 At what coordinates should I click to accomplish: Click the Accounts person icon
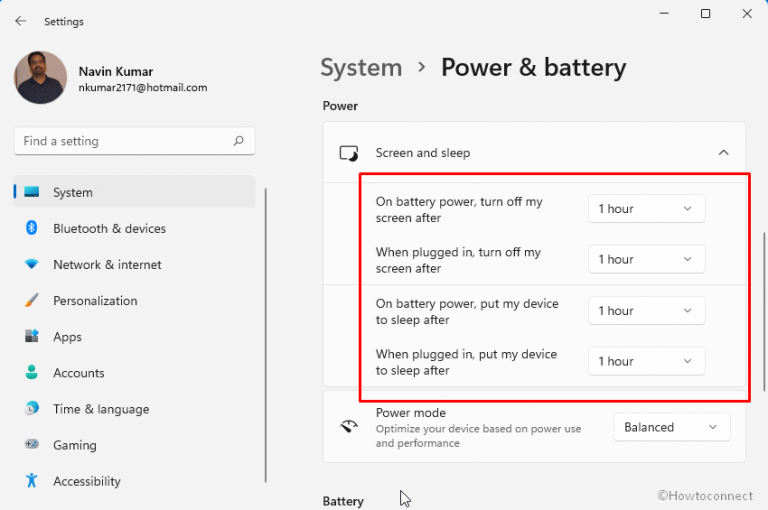click(x=32, y=372)
